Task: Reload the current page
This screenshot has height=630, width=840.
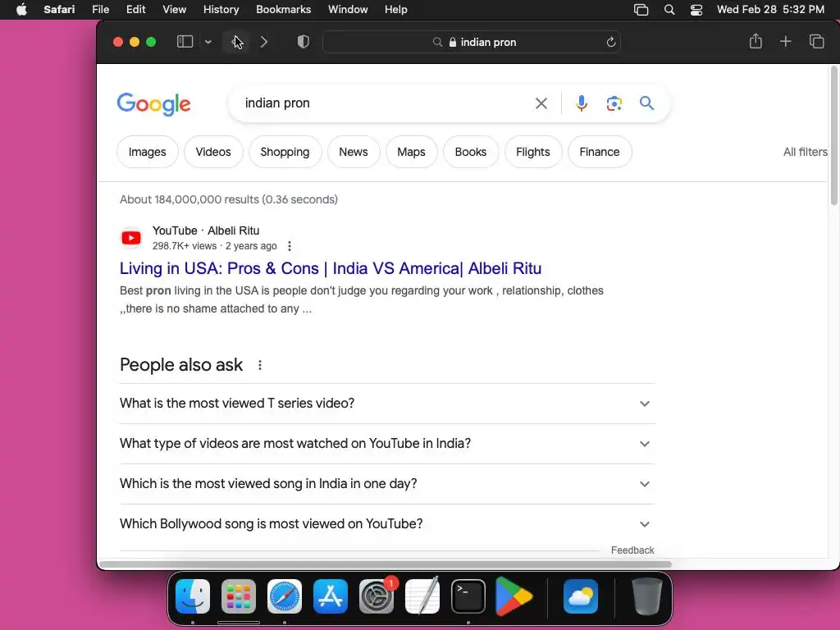Action: click(610, 42)
